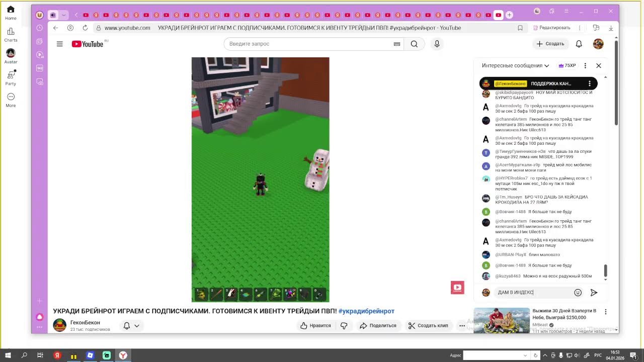Open the MrBeast video thumbnail

tap(501, 320)
